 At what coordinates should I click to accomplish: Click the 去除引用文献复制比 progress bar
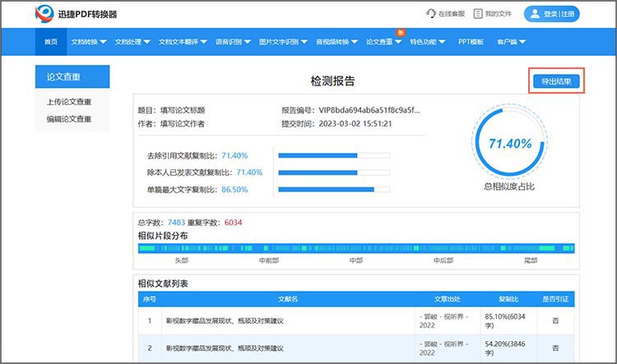pyautogui.click(x=334, y=155)
